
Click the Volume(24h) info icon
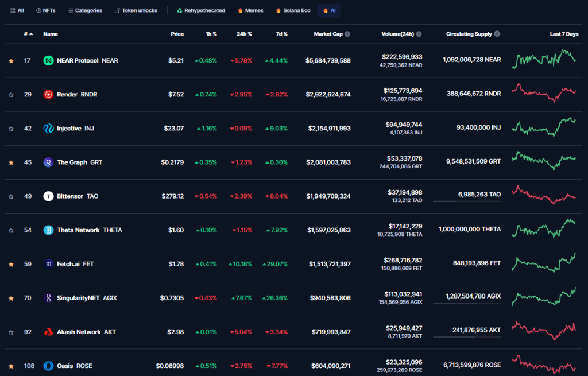(x=419, y=34)
